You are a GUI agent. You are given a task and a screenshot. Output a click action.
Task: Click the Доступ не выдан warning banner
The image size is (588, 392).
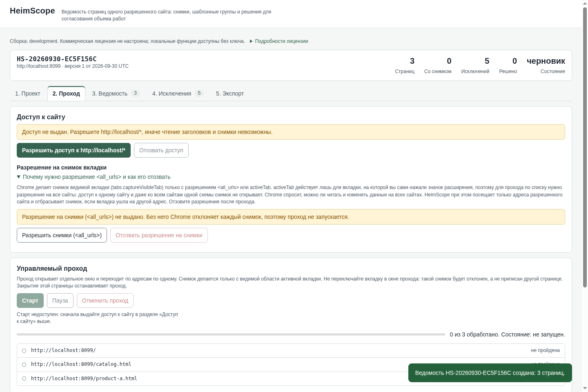(x=291, y=132)
